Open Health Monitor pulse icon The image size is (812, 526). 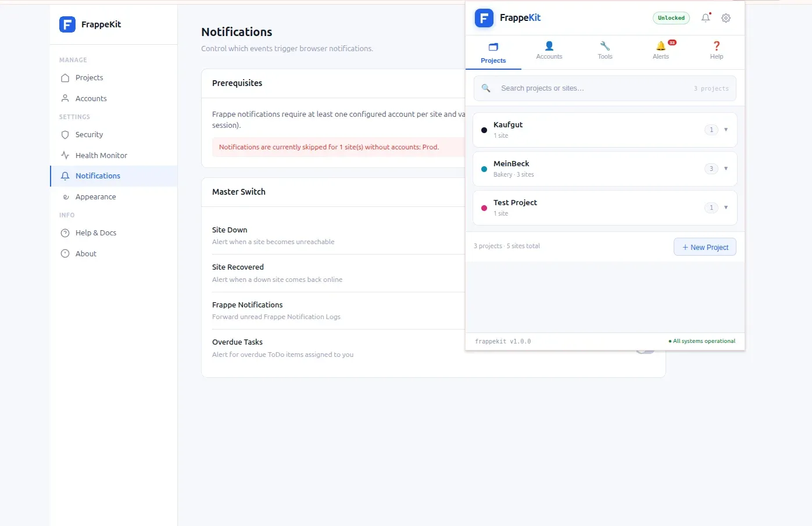65,156
